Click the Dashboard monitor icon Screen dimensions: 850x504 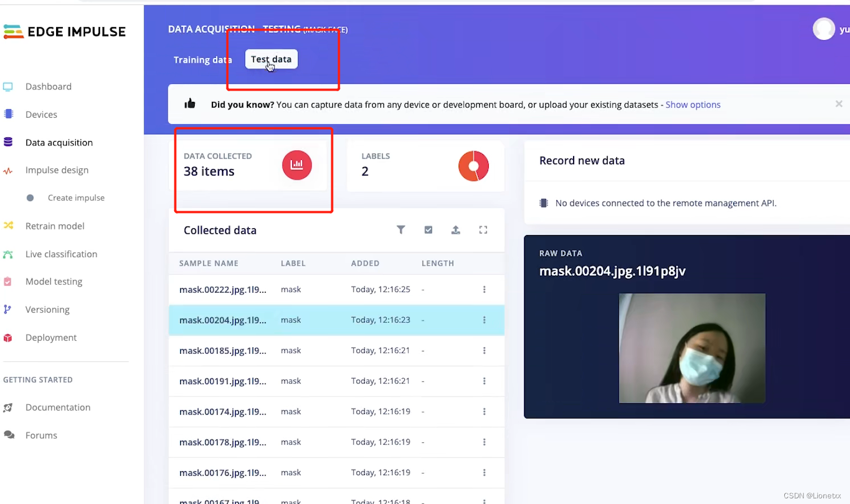pyautogui.click(x=8, y=87)
